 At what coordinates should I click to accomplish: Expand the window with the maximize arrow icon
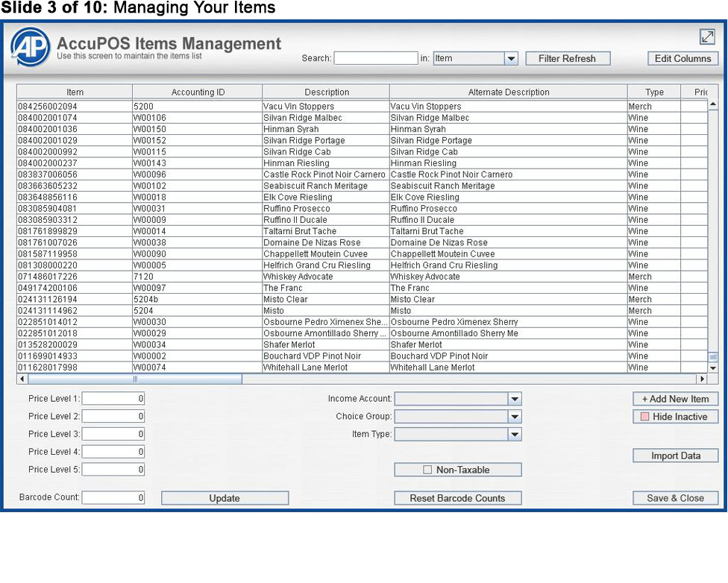pos(707,37)
